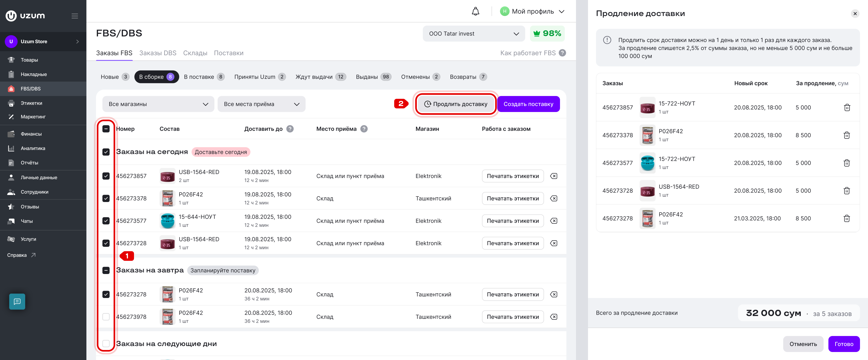Viewport: 868px width, 360px height.
Task: Remove order 456273278 with trash icon
Action: (x=847, y=218)
